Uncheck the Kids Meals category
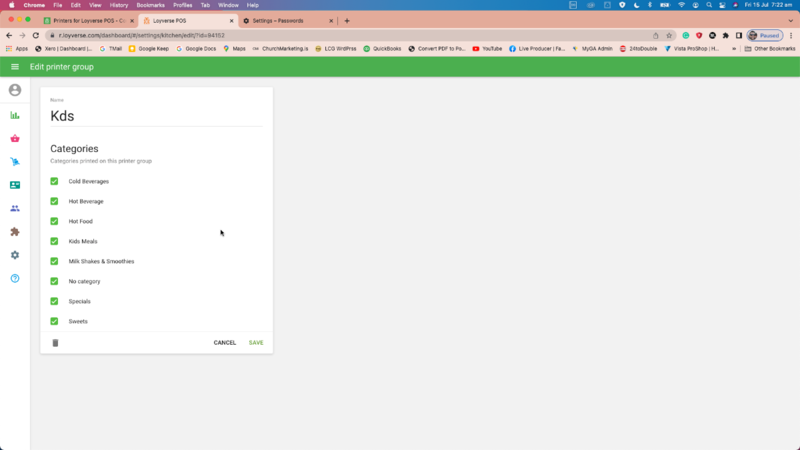This screenshot has width=800, height=450. 54,241
